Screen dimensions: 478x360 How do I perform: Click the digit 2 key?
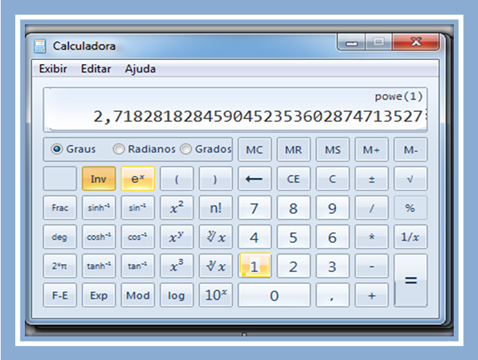(294, 266)
